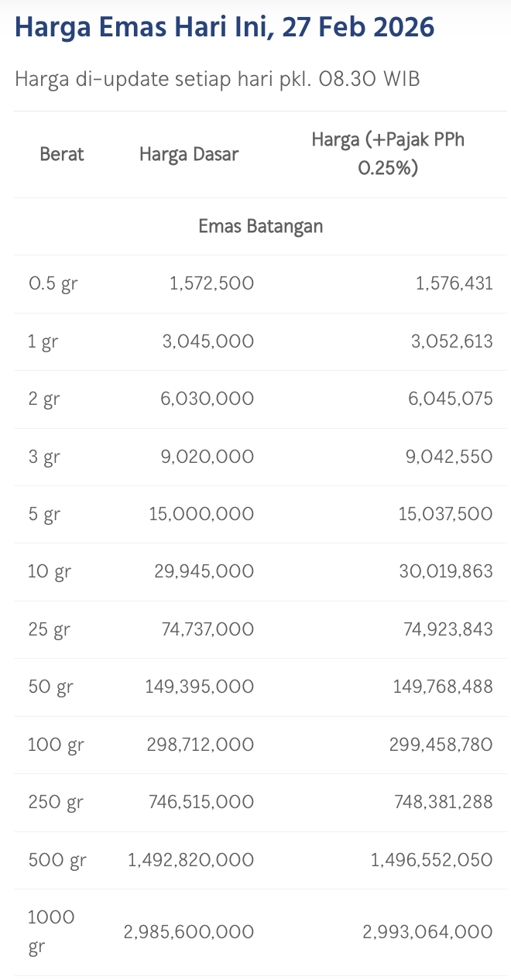Click taxed price 30,019,863 for 10 gr
511x980 pixels.
point(445,572)
